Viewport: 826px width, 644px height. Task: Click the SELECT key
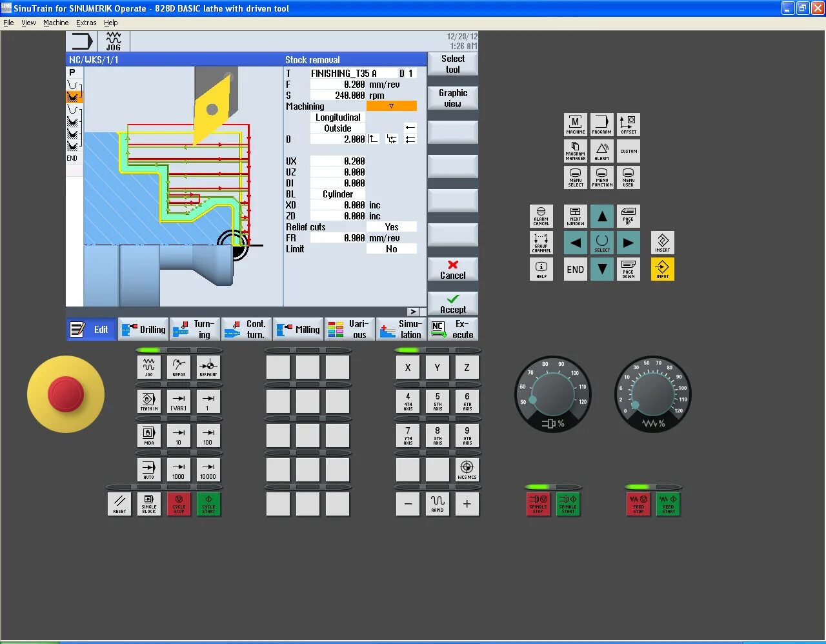tap(601, 243)
